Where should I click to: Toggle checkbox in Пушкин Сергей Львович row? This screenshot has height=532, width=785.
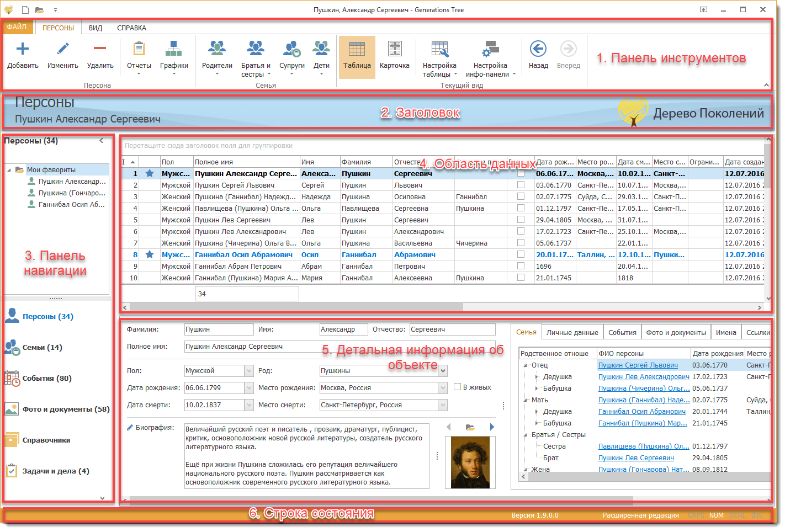click(521, 185)
